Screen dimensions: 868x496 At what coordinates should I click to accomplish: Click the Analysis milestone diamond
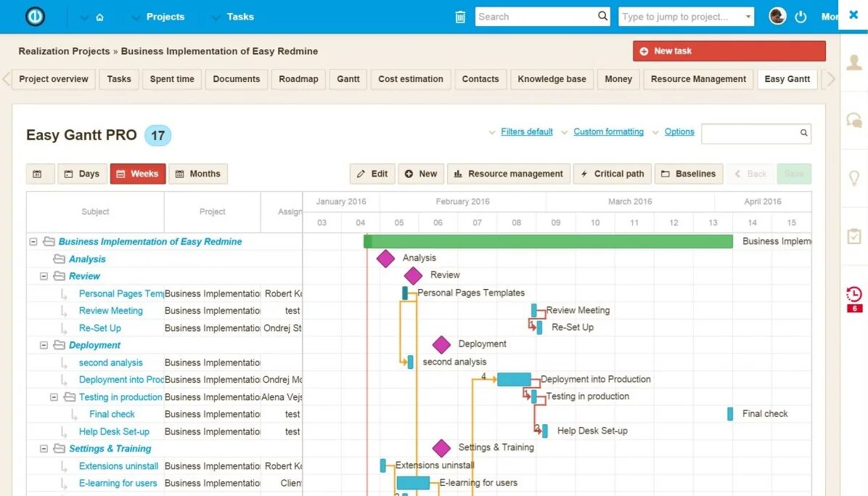pos(385,259)
